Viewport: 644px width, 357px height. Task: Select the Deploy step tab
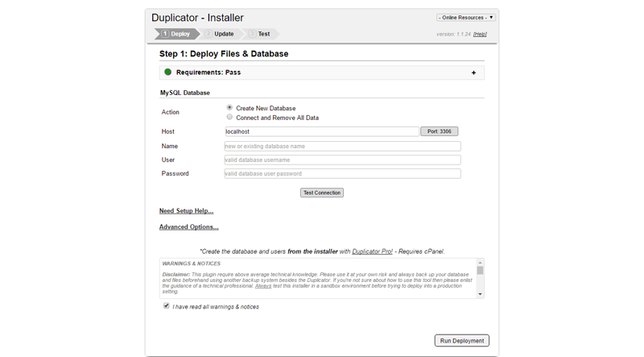(176, 34)
